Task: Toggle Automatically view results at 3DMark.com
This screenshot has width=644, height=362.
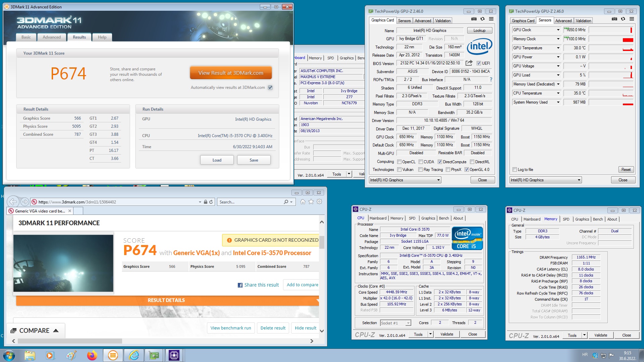Action: pyautogui.click(x=270, y=87)
